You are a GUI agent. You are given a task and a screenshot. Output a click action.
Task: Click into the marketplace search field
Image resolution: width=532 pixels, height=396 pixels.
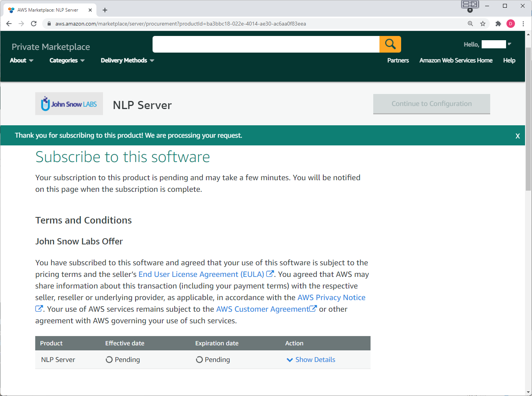(266, 44)
